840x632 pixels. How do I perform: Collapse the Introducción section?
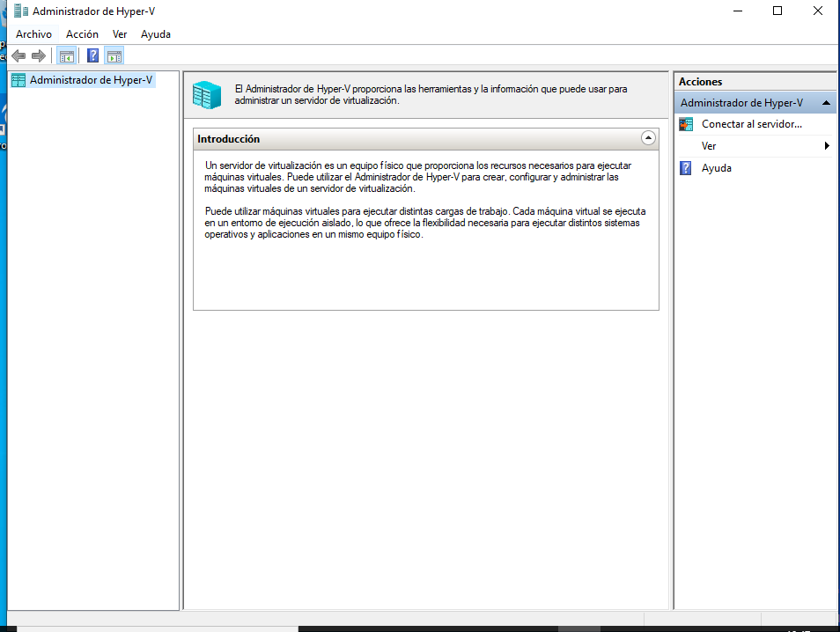[648, 138]
